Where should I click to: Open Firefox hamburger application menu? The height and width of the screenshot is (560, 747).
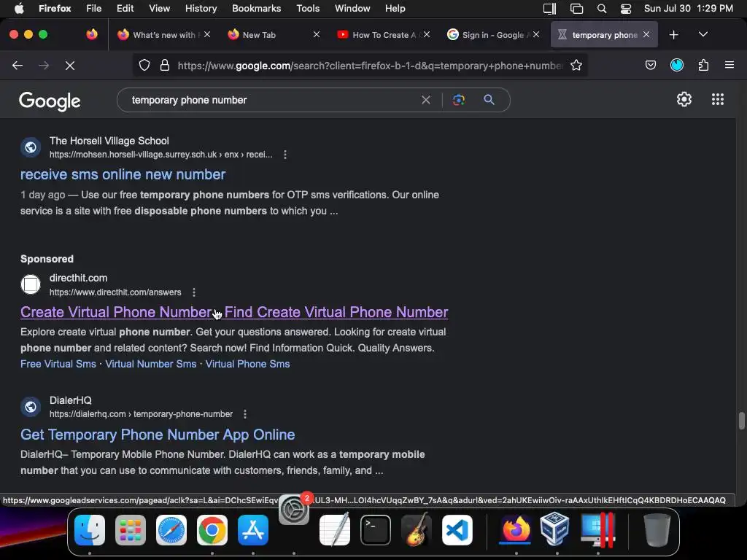(729, 65)
